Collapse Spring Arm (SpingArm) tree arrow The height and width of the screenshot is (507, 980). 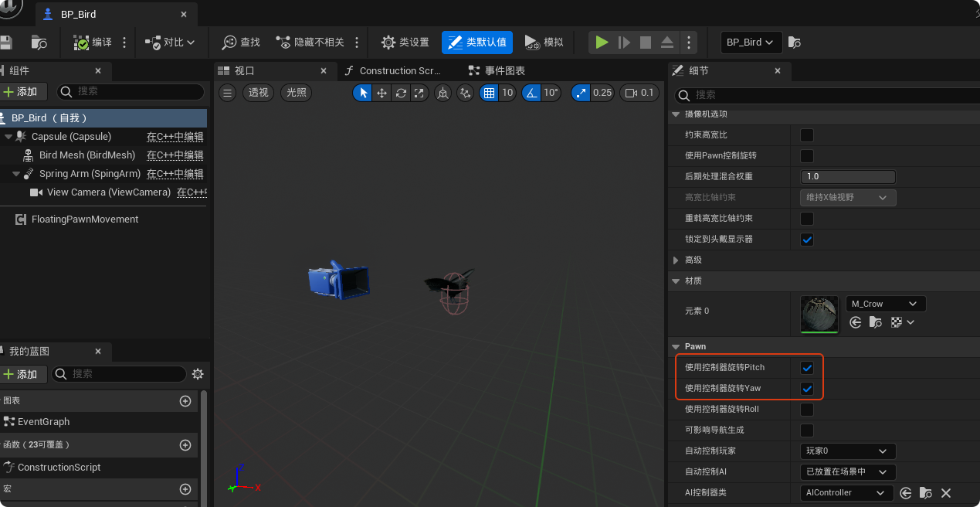[x=16, y=174]
